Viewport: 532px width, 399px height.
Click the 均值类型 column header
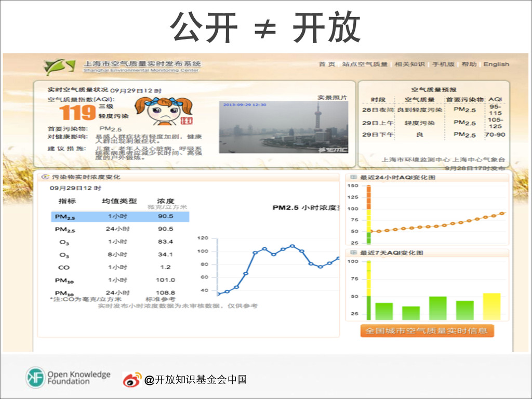tap(119, 201)
